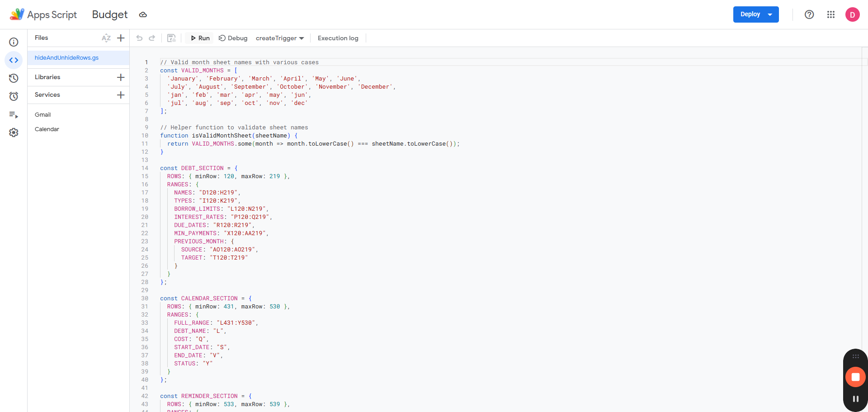The height and width of the screenshot is (412, 868).
Task: Add a service with plus icon
Action: pos(121,95)
